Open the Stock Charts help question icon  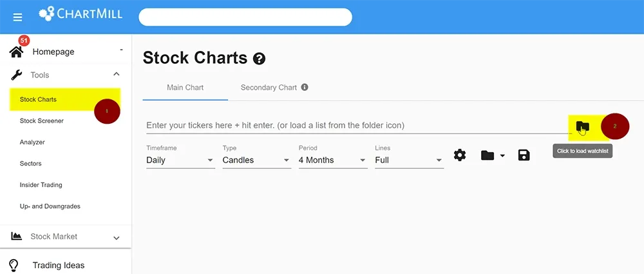click(259, 59)
